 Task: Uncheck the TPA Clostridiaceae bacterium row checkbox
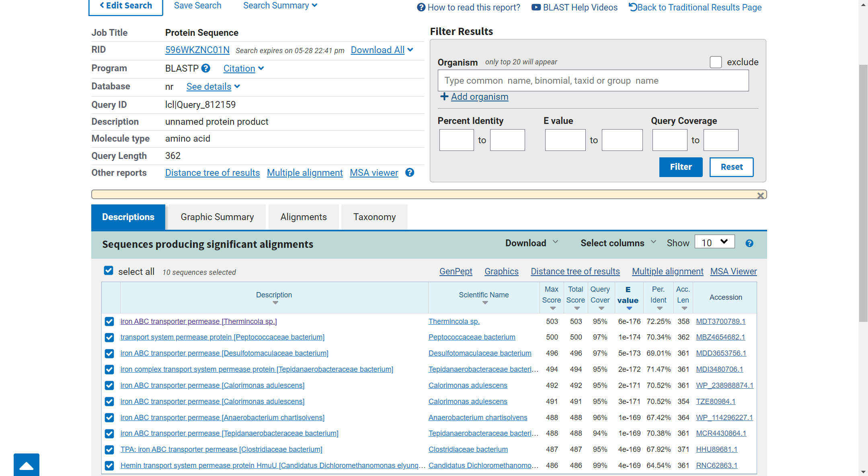click(109, 449)
